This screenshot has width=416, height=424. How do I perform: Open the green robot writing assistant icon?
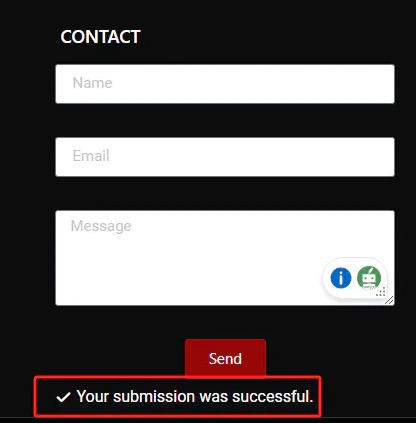(x=369, y=278)
